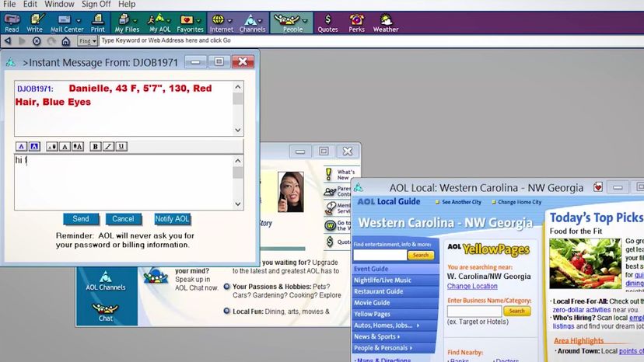644x362 pixels.
Task: Click the normal font size button
Action: (65, 147)
